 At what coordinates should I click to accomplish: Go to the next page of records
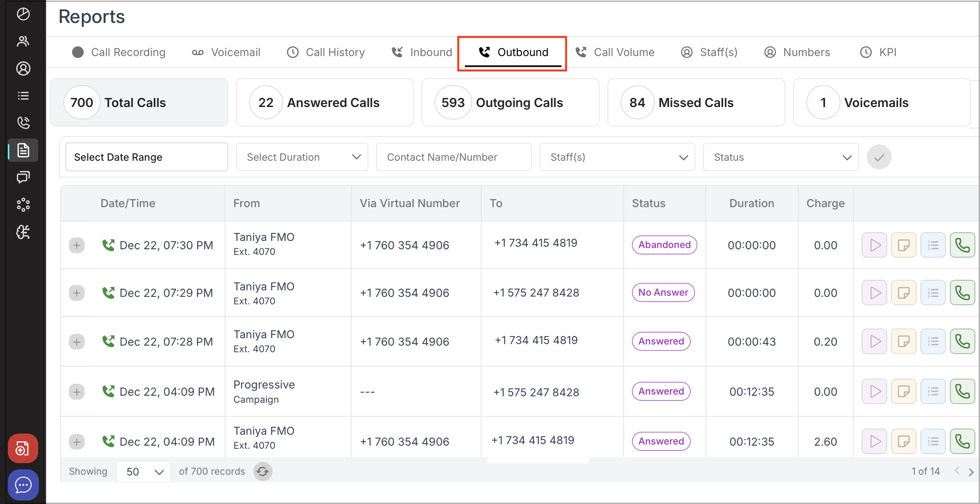(x=971, y=472)
